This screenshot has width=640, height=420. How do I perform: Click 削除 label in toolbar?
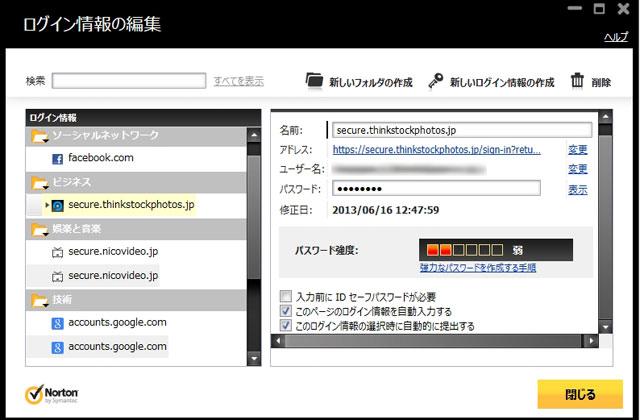(601, 82)
